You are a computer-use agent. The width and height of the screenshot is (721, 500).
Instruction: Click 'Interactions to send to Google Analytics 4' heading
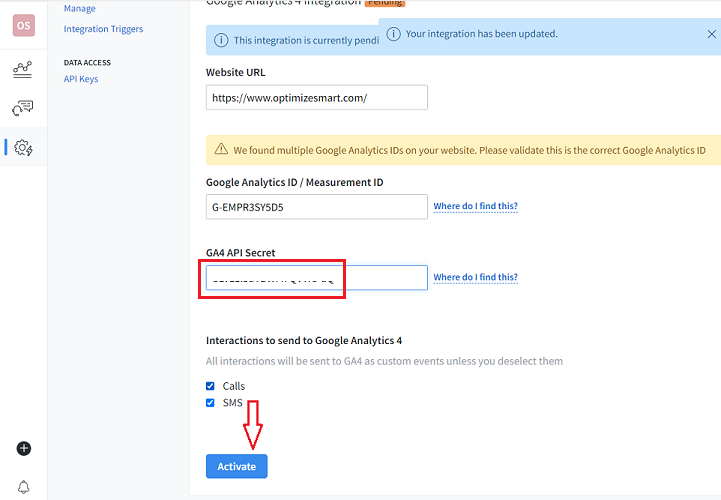[304, 340]
